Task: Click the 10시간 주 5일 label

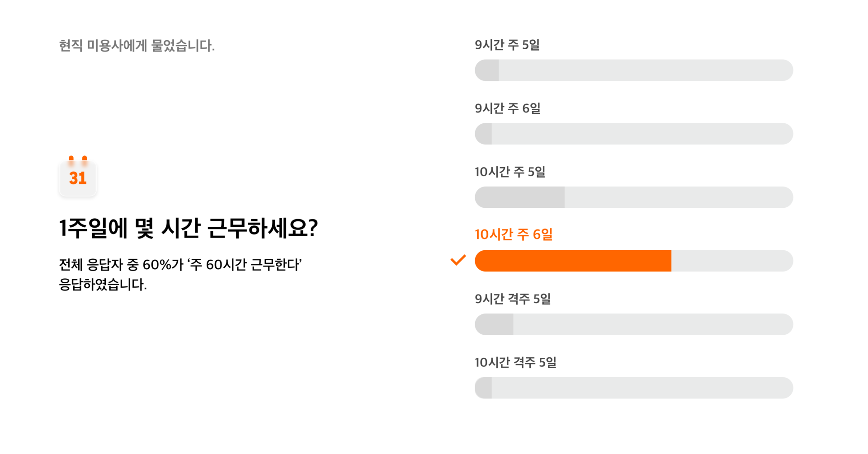Action: 510,172
